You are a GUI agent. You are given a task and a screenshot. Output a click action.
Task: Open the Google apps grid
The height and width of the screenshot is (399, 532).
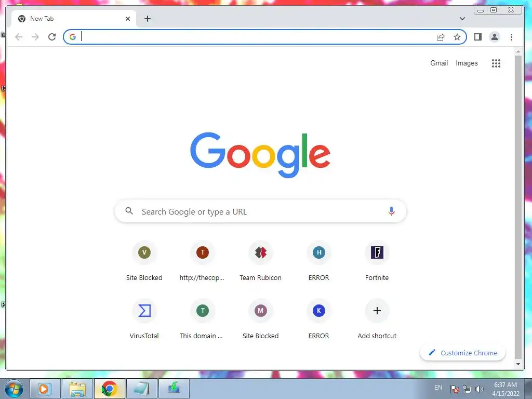(496, 63)
